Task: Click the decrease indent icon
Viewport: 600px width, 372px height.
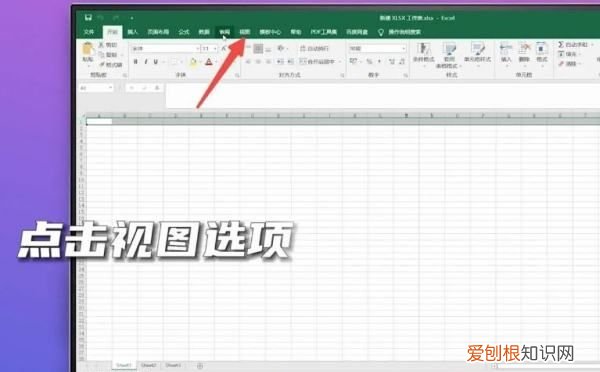Action: tap(280, 62)
